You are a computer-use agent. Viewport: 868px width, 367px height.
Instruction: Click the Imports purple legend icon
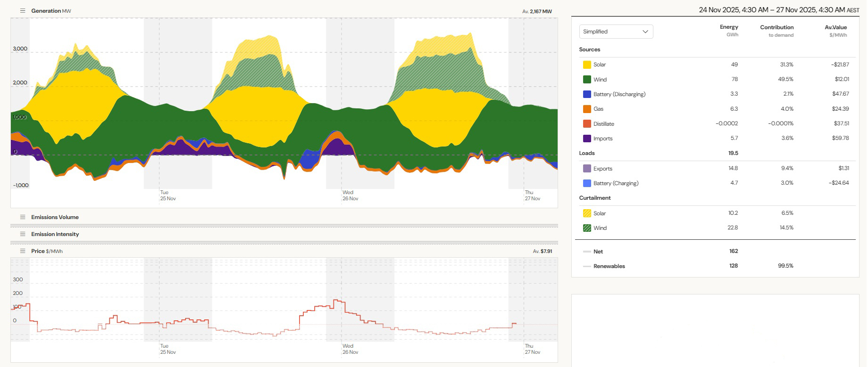(587, 139)
